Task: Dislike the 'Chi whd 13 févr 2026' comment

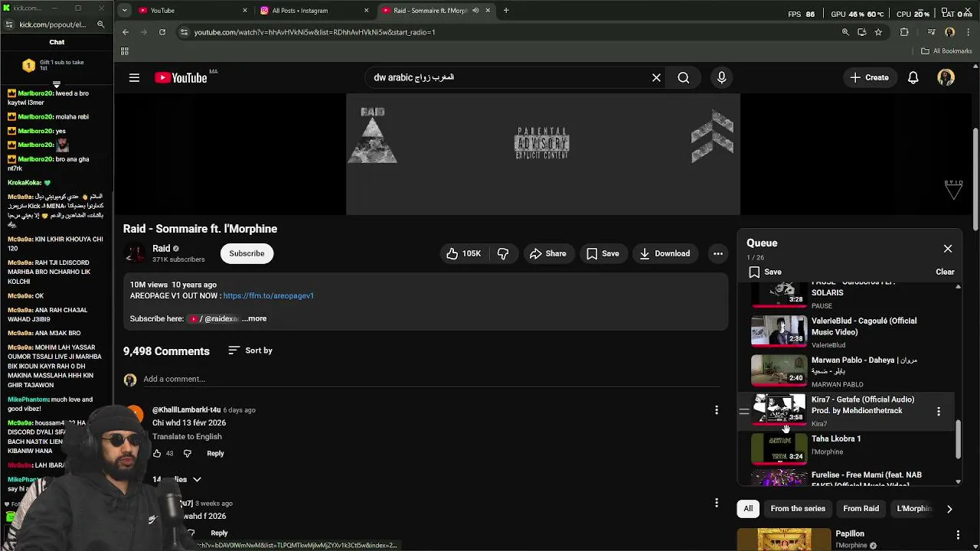Action: (x=187, y=453)
